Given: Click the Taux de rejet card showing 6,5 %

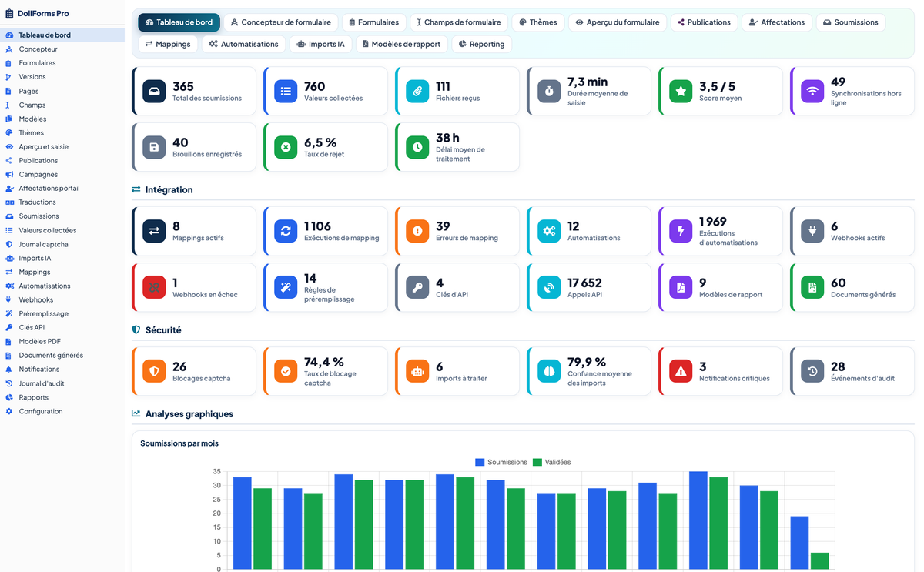Looking at the screenshot, I should (x=326, y=147).
